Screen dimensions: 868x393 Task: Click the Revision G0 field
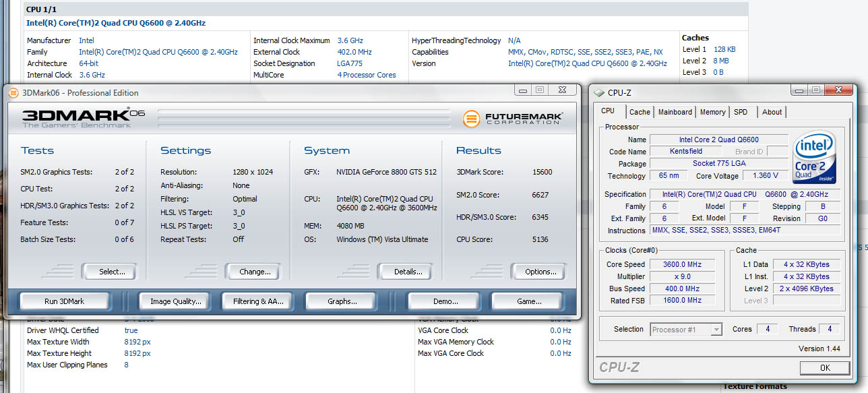click(822, 218)
